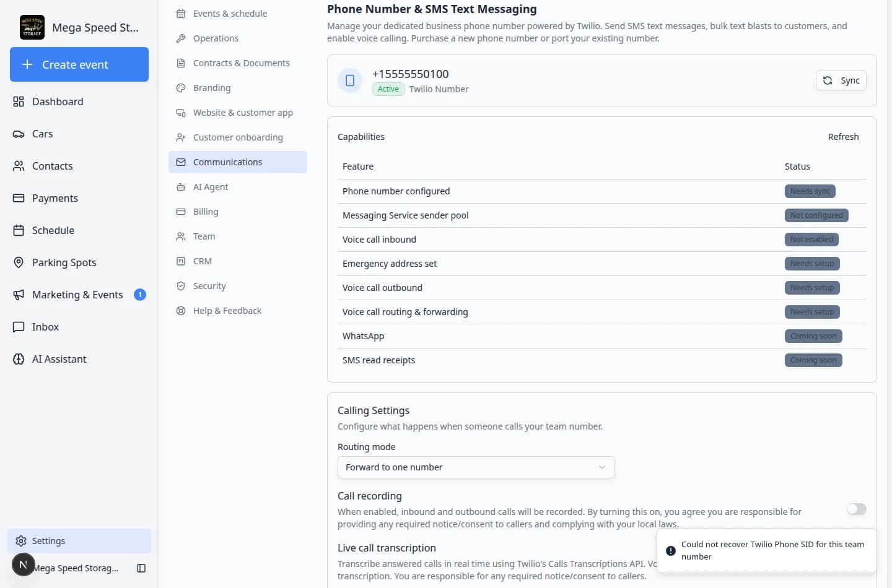This screenshot has height=588, width=892.
Task: Click the Website & customer app icon
Action: coord(181,113)
